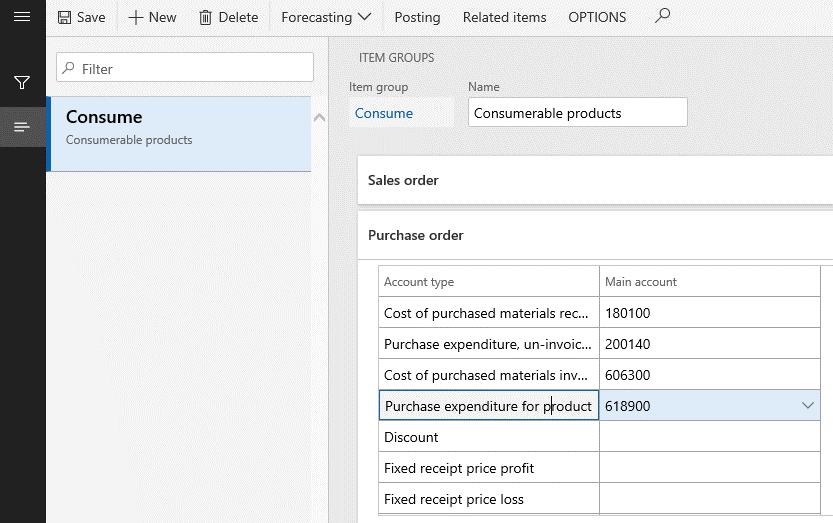Click the search magnifier in action bar
Viewport: 833px width, 523px height.
tap(662, 16)
